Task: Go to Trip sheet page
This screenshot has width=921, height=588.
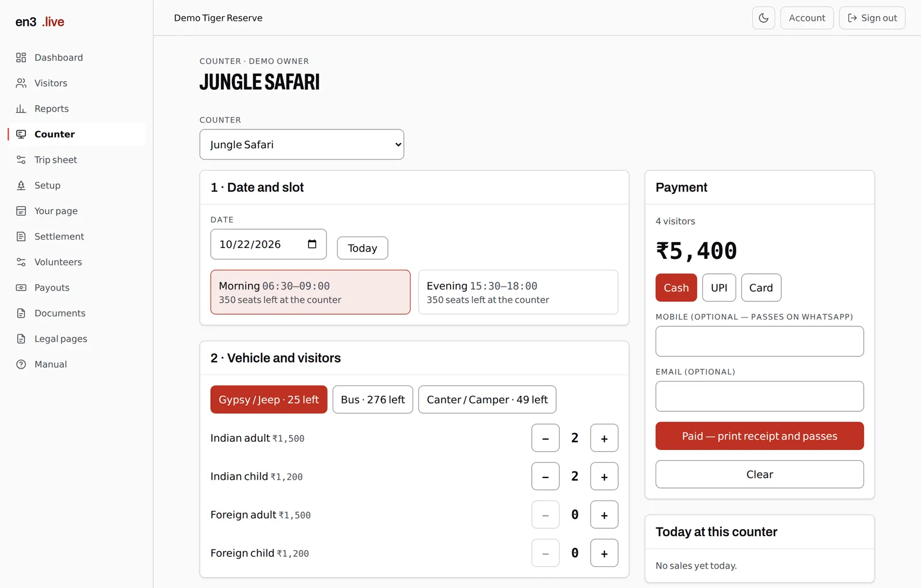Action: 77,160
